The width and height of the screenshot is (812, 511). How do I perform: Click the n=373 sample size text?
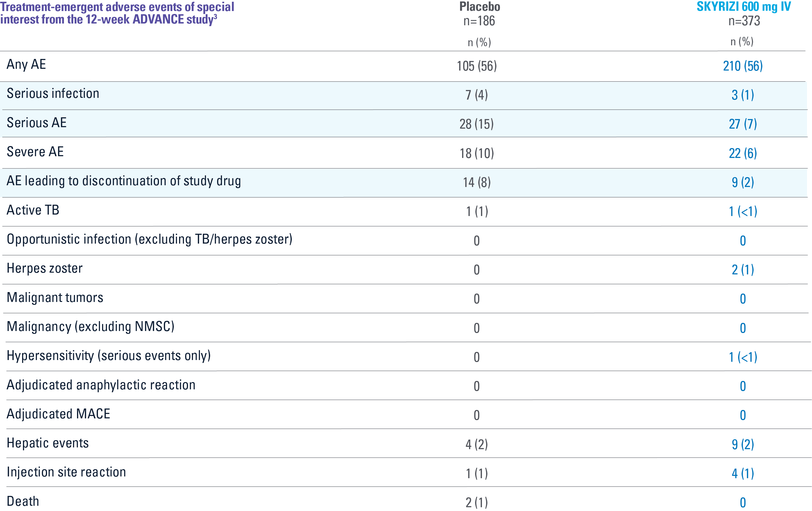(744, 21)
